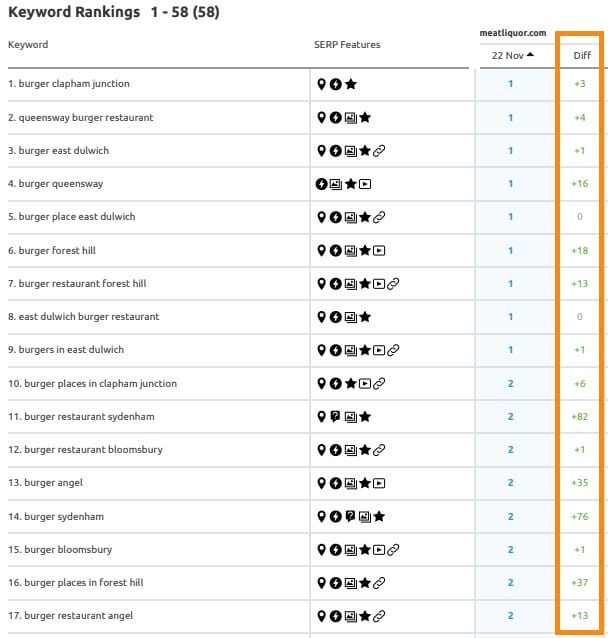
Task: Click the star icon in burger sydenham row
Action: (379, 517)
